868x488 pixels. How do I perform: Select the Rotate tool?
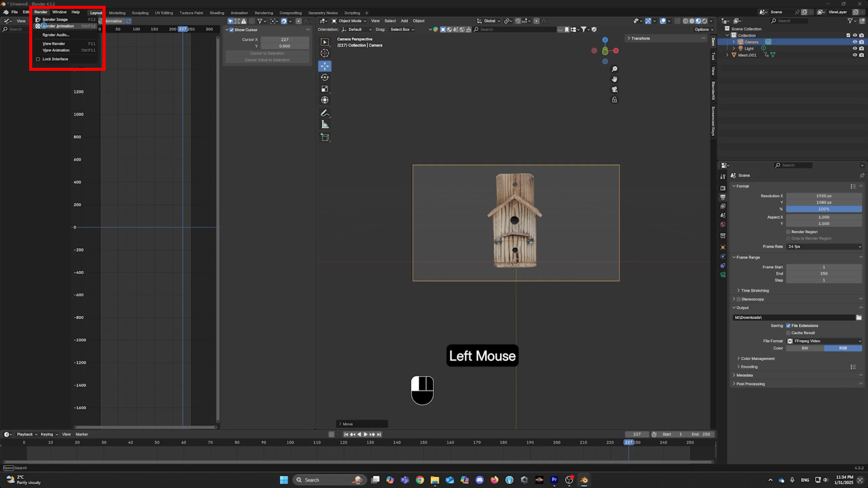[x=325, y=77]
